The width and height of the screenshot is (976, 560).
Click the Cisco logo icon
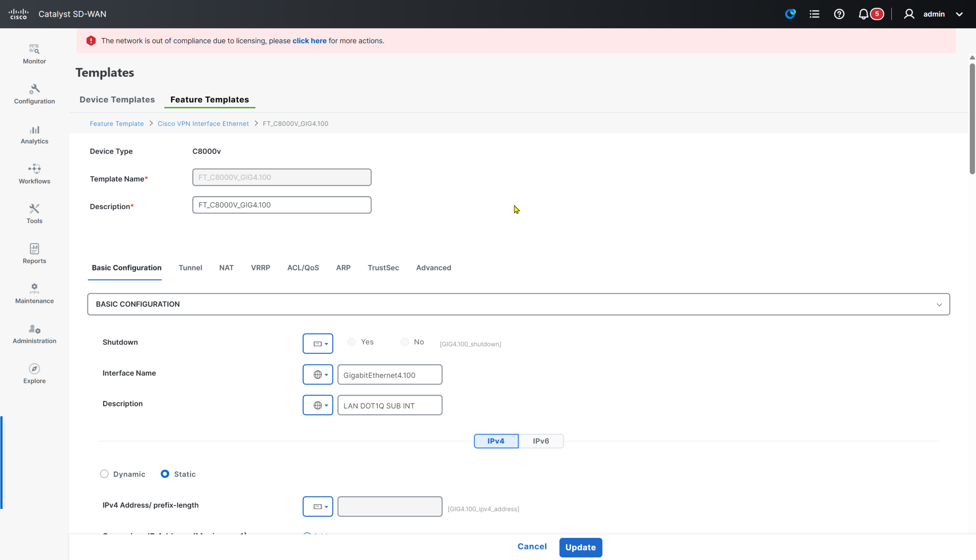pos(18,14)
